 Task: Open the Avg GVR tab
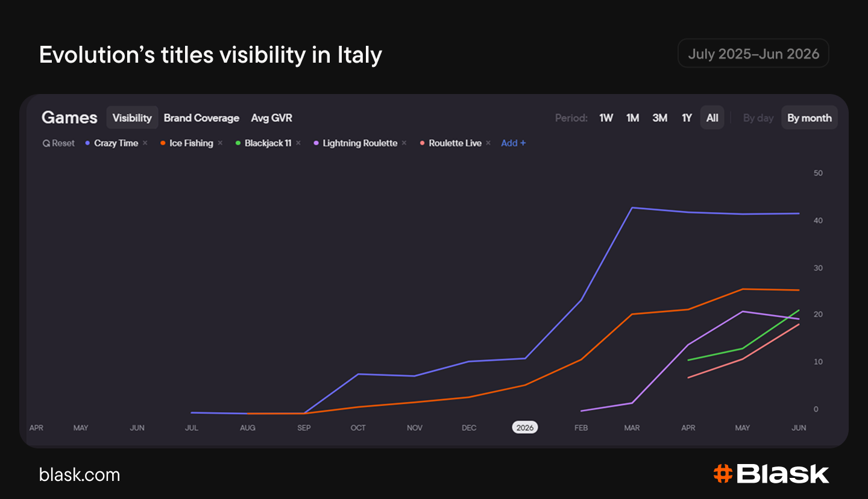click(271, 118)
